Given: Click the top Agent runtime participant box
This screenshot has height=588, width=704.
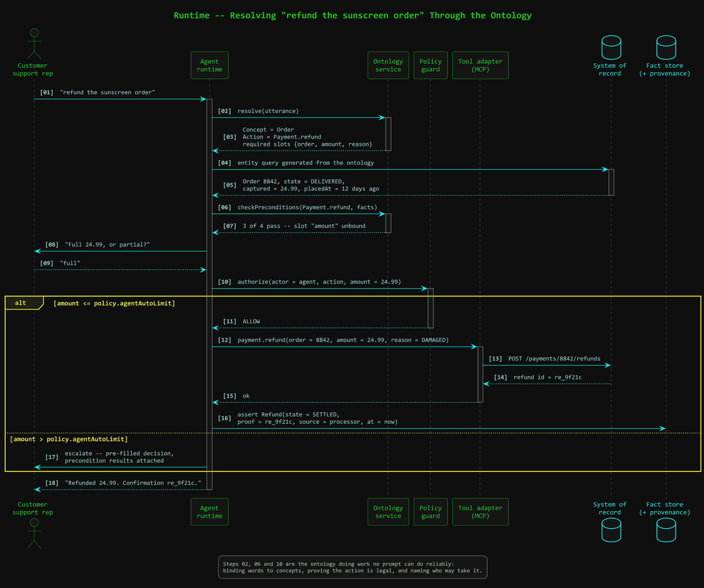Looking at the screenshot, I should pyautogui.click(x=209, y=65).
